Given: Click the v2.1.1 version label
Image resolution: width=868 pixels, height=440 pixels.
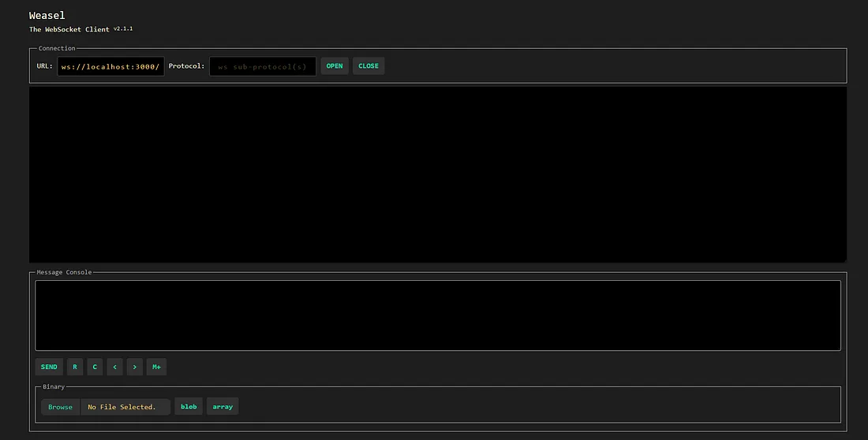Looking at the screenshot, I should [123, 28].
